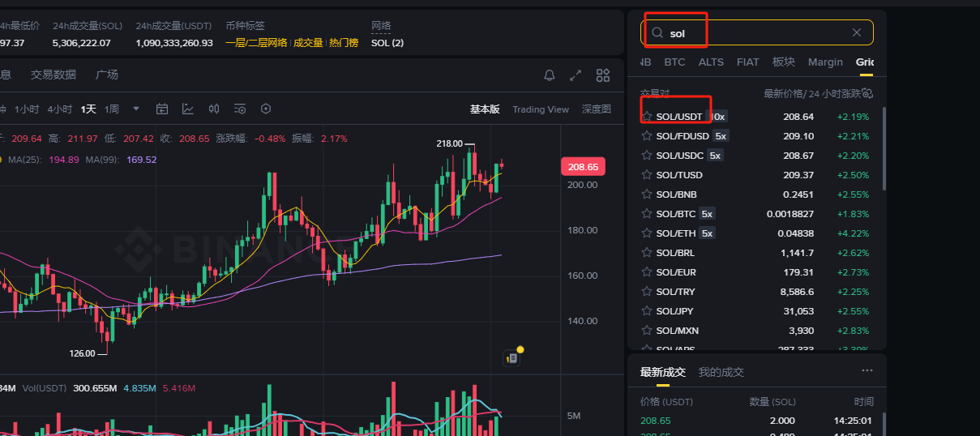
Task: Star the SOL/TUSD pair
Action: (x=647, y=175)
